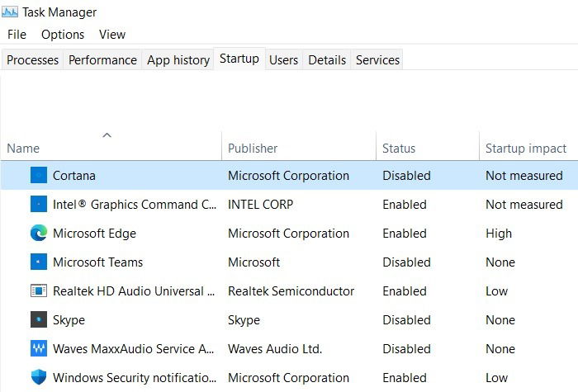Viewport: 578px width, 392px height.
Task: Click the Skype startup icon
Action: (39, 319)
